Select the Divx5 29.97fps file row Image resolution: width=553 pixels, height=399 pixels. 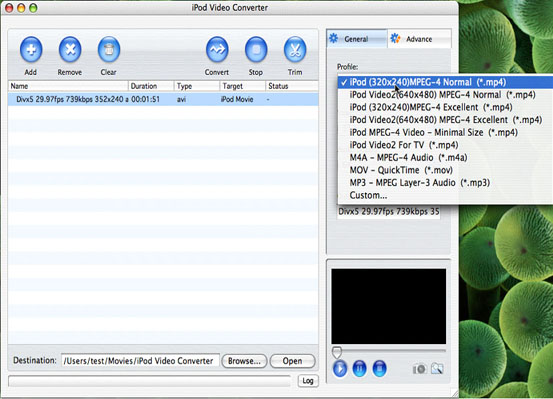[x=163, y=99]
